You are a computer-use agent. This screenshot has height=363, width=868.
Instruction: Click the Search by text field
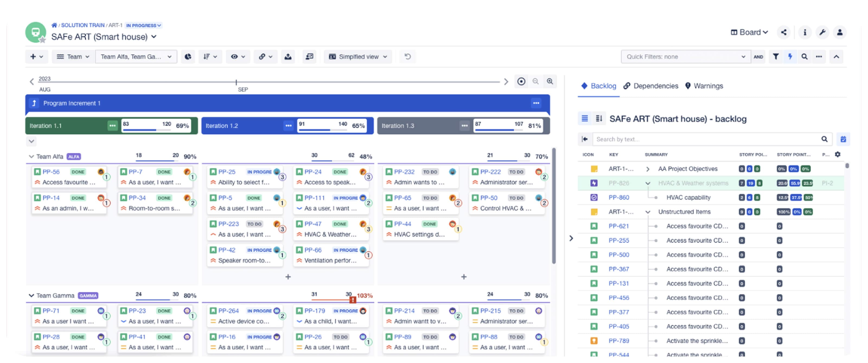(x=712, y=139)
